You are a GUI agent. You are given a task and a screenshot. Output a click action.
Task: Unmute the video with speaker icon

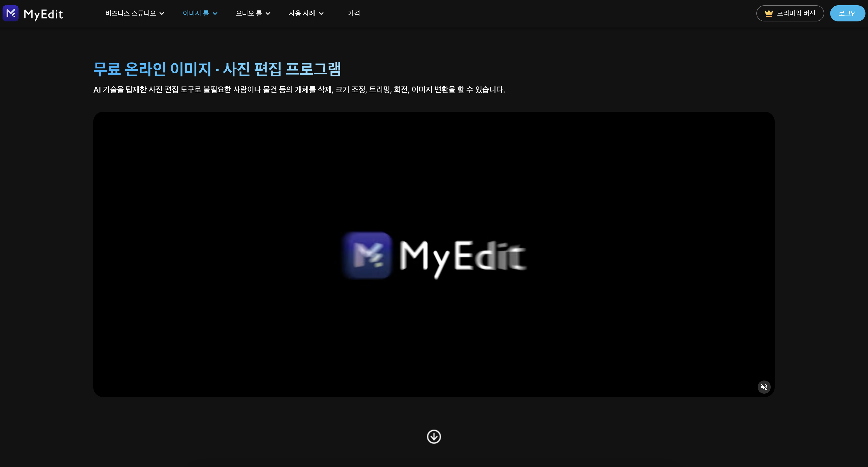764,387
